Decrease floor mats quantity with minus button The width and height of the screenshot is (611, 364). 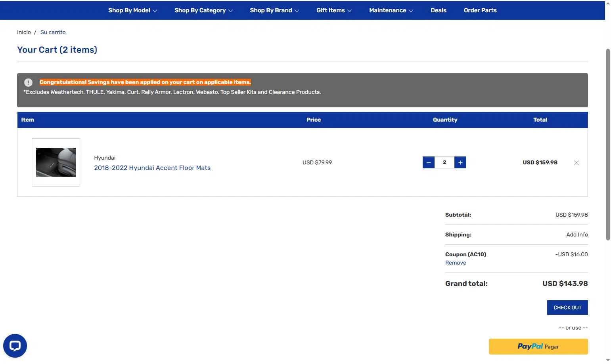tap(429, 162)
